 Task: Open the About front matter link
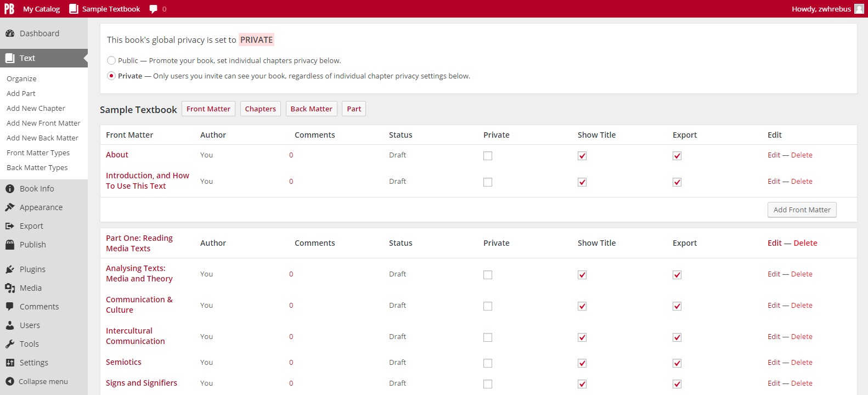(x=117, y=155)
